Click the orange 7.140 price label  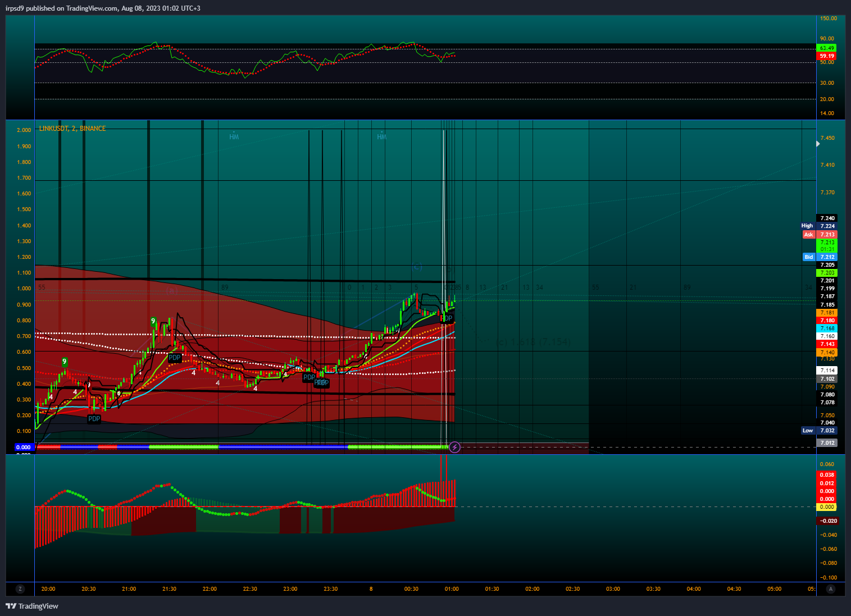click(x=827, y=352)
